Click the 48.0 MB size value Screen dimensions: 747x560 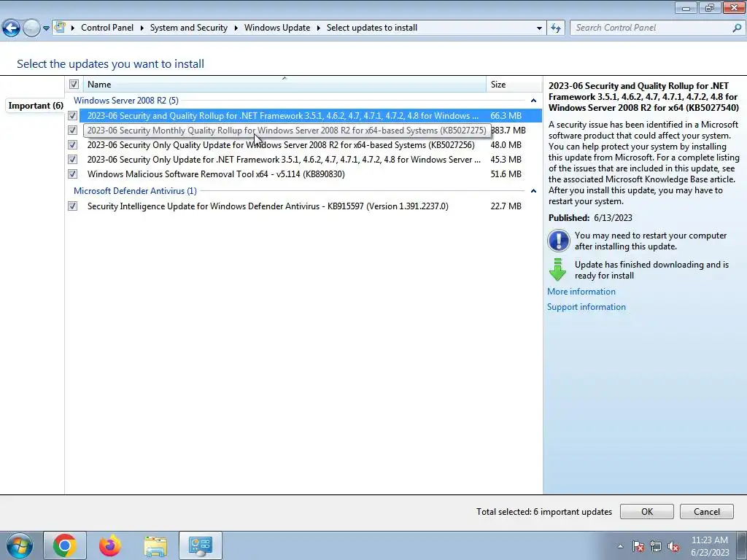pos(506,145)
